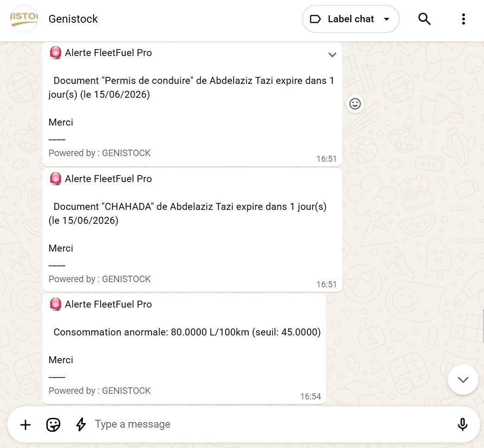This screenshot has height=448, width=484.
Task: Search within this chat
Action: coord(424,19)
